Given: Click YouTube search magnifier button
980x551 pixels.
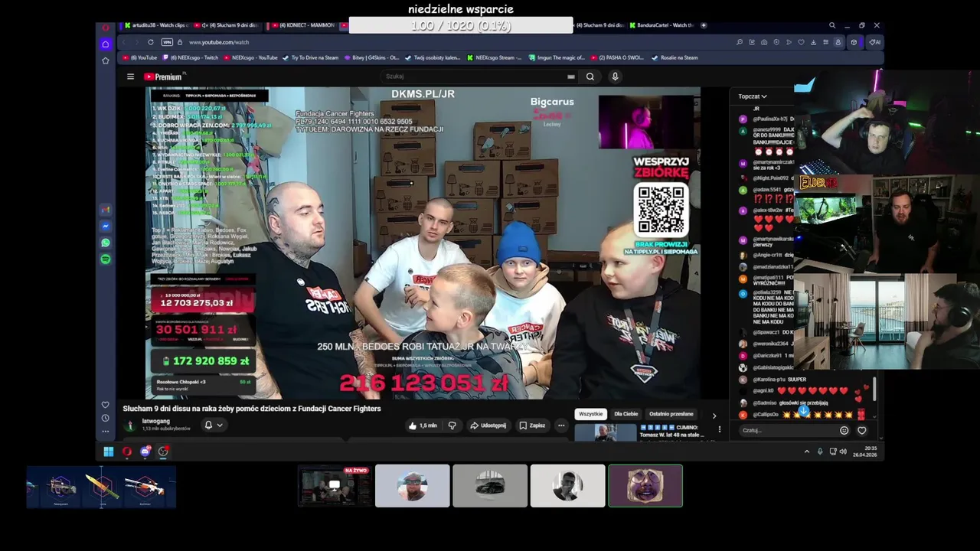Looking at the screenshot, I should tap(590, 77).
